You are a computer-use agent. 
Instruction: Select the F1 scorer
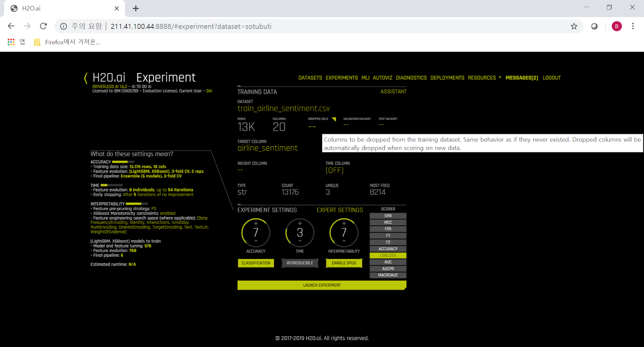coord(388,235)
